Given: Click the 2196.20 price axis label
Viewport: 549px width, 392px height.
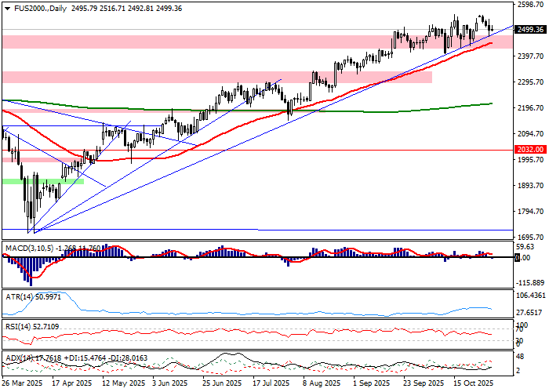Looking at the screenshot, I should pyautogui.click(x=530, y=108).
